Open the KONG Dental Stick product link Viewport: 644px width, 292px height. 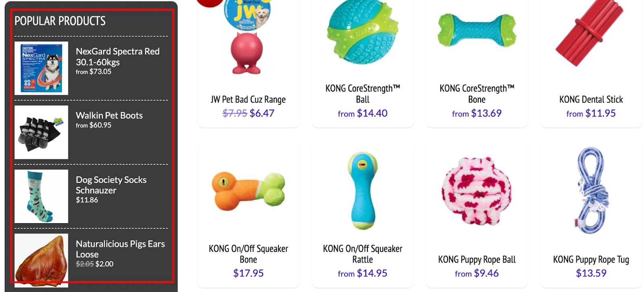click(x=591, y=99)
